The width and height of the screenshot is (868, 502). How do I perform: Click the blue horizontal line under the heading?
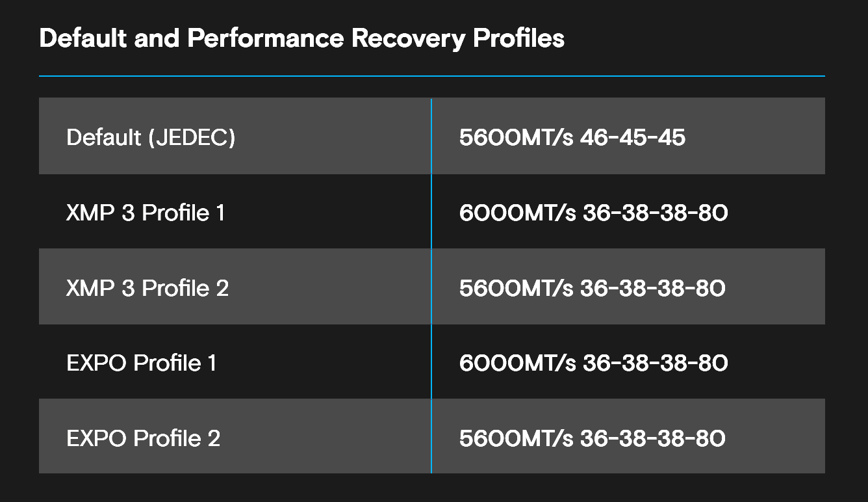[431, 76]
